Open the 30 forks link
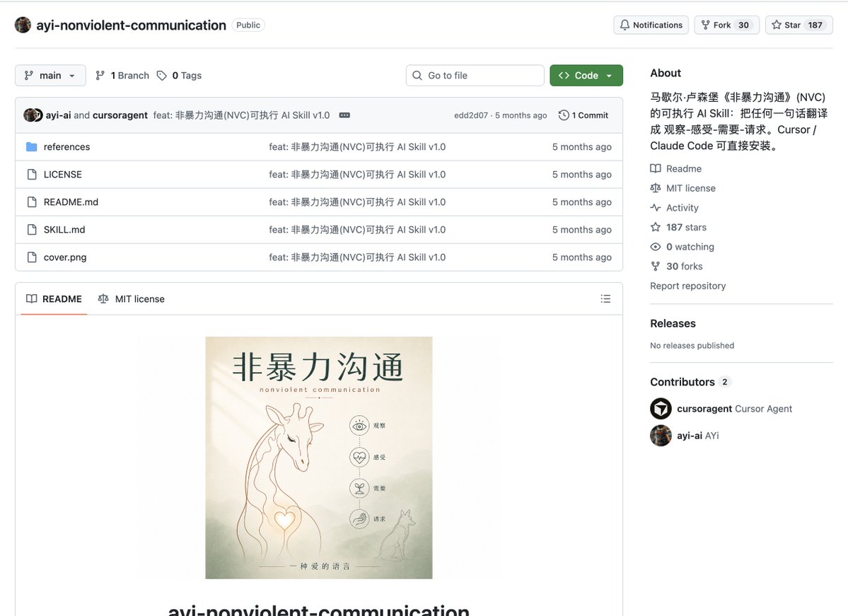Screen dimensions: 848x616 [684, 266]
